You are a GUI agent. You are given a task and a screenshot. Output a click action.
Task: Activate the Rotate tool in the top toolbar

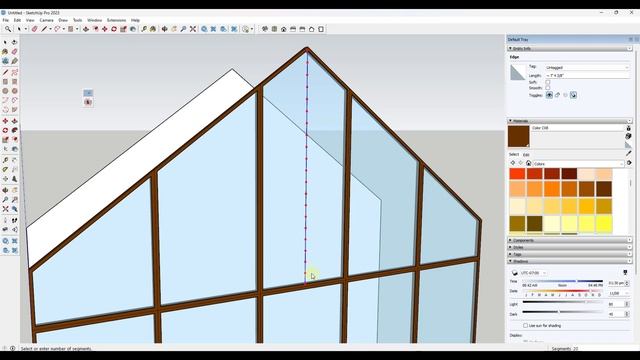pyautogui.click(x=114, y=29)
